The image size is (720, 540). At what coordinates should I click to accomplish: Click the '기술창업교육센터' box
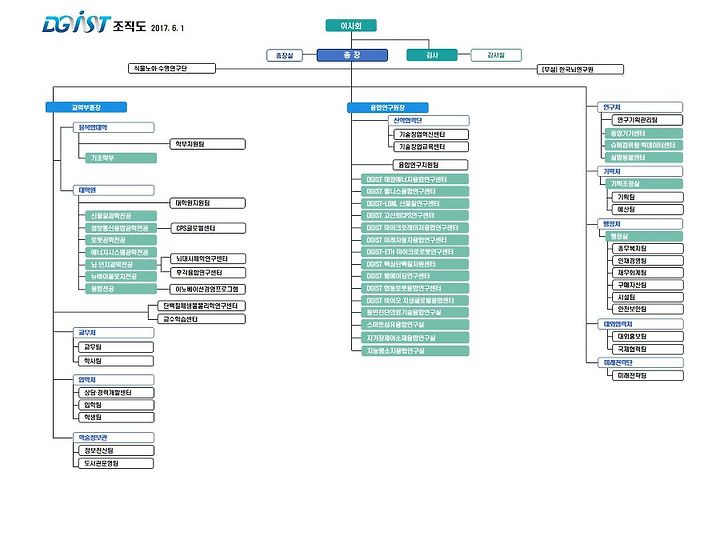pyautogui.click(x=431, y=147)
